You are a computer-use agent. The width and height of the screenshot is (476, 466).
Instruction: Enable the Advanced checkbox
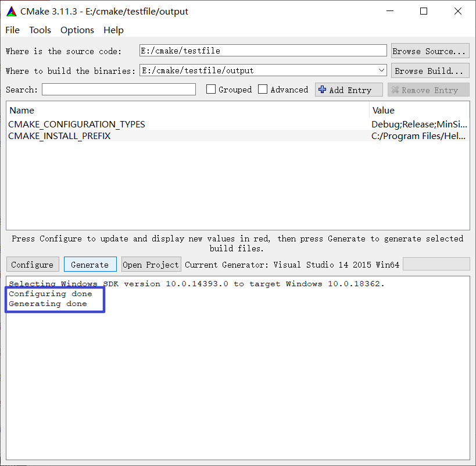point(263,90)
